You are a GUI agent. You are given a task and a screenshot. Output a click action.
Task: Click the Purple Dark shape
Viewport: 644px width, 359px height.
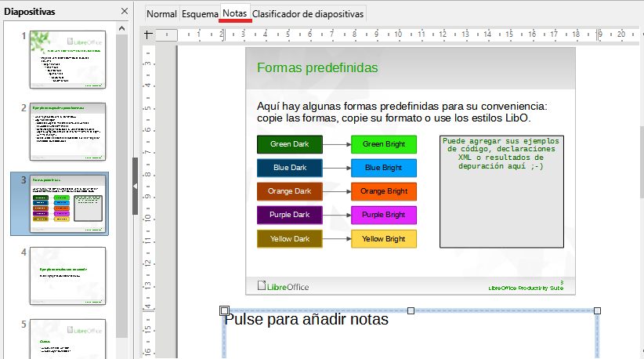point(290,215)
